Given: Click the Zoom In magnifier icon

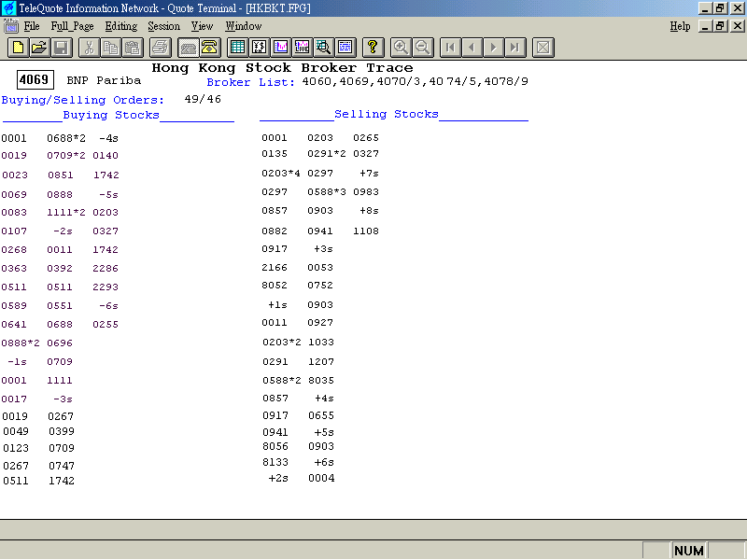Looking at the screenshot, I should (401, 48).
